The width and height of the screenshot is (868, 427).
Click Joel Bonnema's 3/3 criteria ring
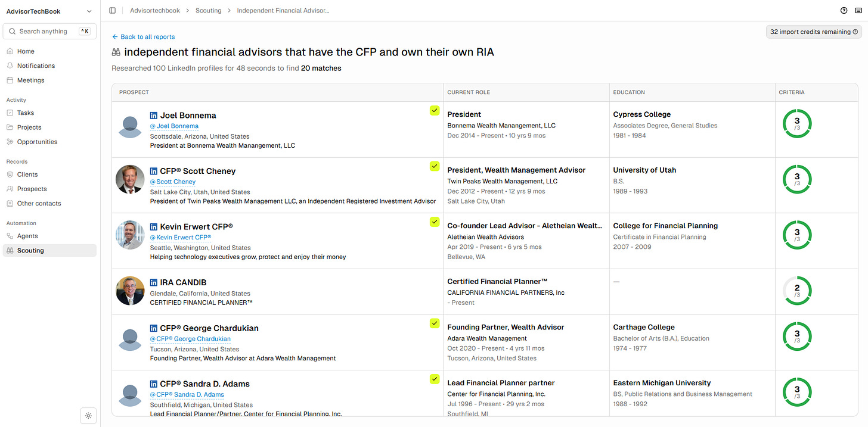pyautogui.click(x=797, y=124)
